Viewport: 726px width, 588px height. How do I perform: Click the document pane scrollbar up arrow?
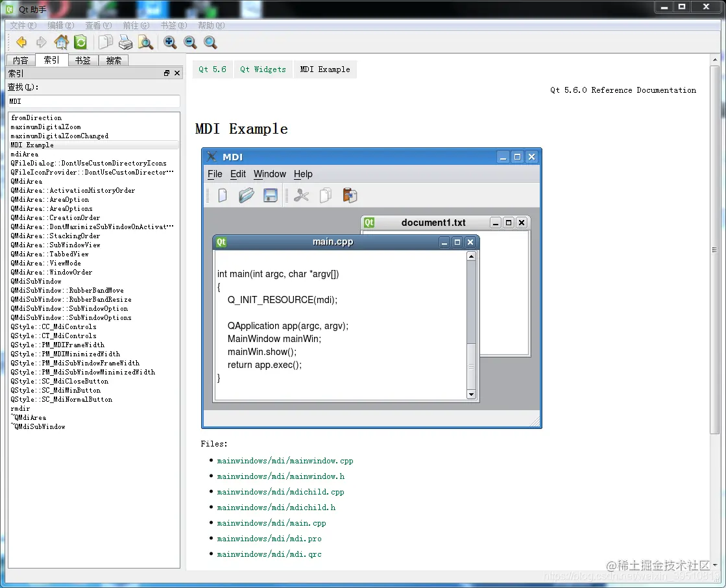715,60
